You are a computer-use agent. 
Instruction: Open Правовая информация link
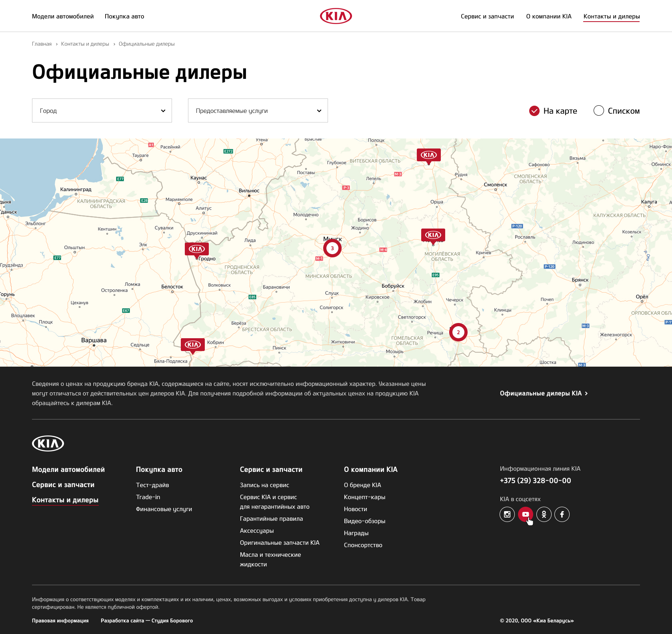pyautogui.click(x=60, y=621)
